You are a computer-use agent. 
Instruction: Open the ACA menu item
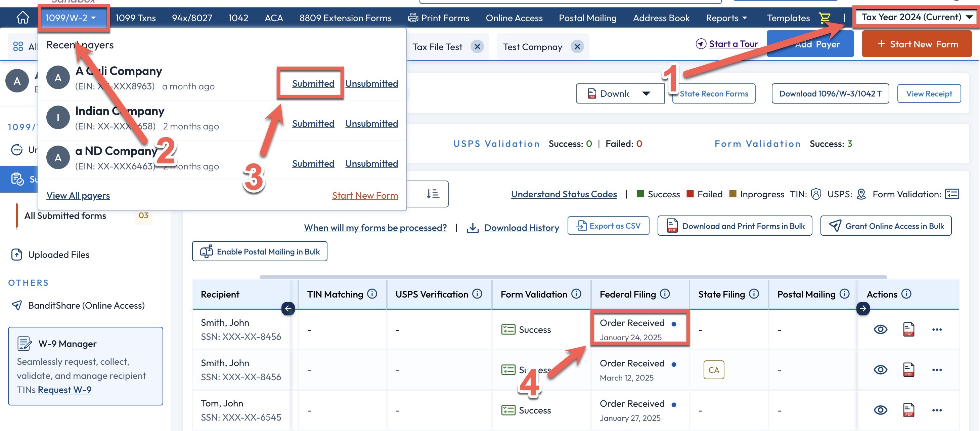pyautogui.click(x=273, y=18)
